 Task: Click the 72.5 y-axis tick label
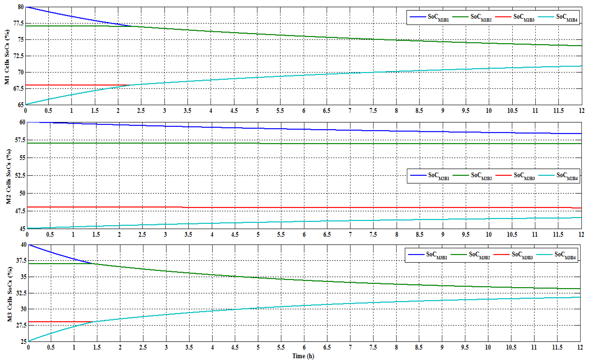coord(19,56)
